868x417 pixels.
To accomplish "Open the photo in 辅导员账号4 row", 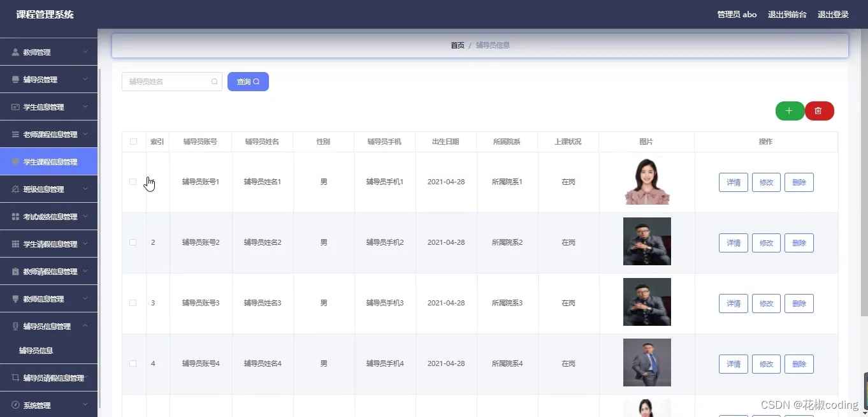I will point(647,362).
